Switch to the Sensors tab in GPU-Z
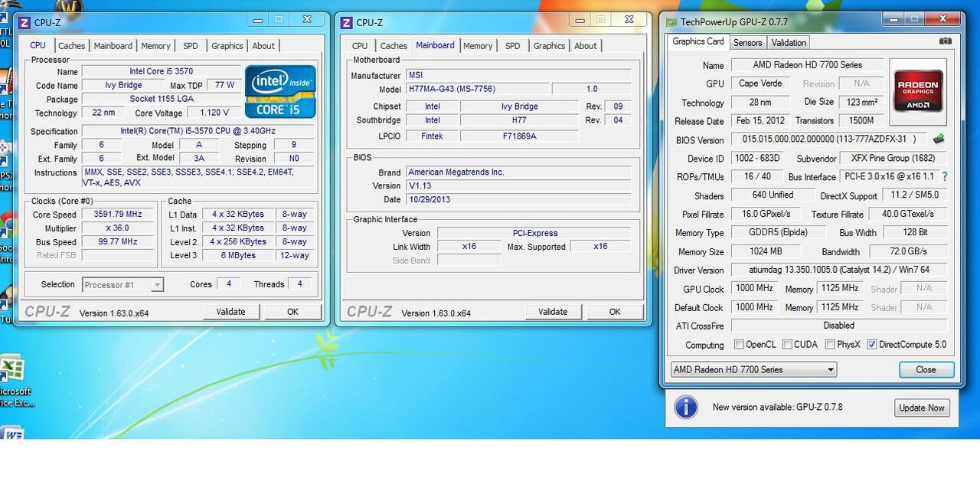Image resolution: width=980 pixels, height=495 pixels. click(747, 43)
